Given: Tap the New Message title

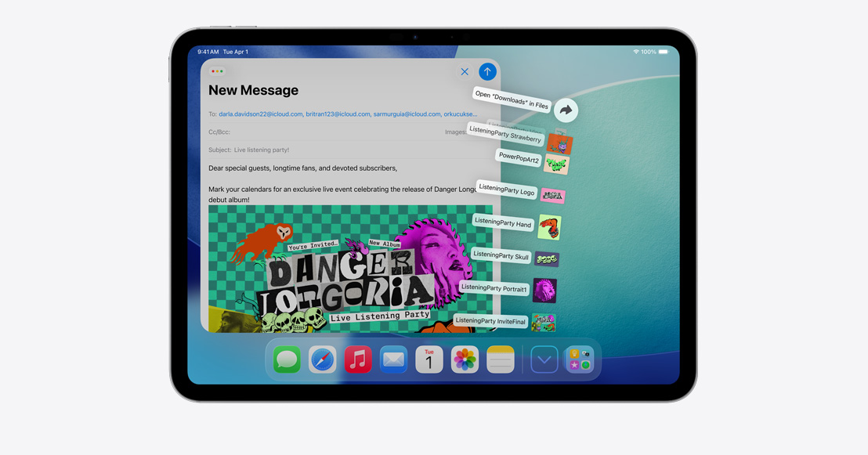Looking at the screenshot, I should pyautogui.click(x=253, y=90).
